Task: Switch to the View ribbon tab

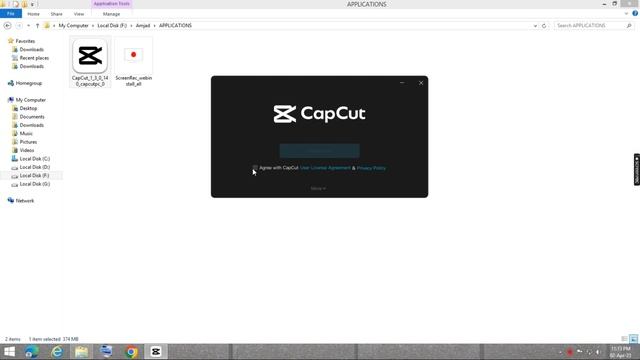Action: click(x=79, y=14)
